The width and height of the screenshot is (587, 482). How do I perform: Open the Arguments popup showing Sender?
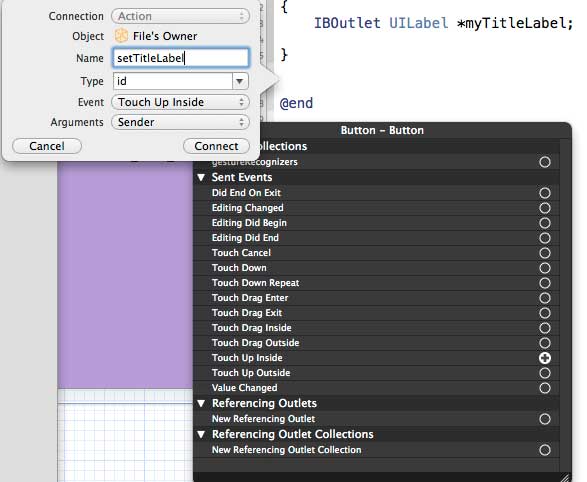(180, 122)
